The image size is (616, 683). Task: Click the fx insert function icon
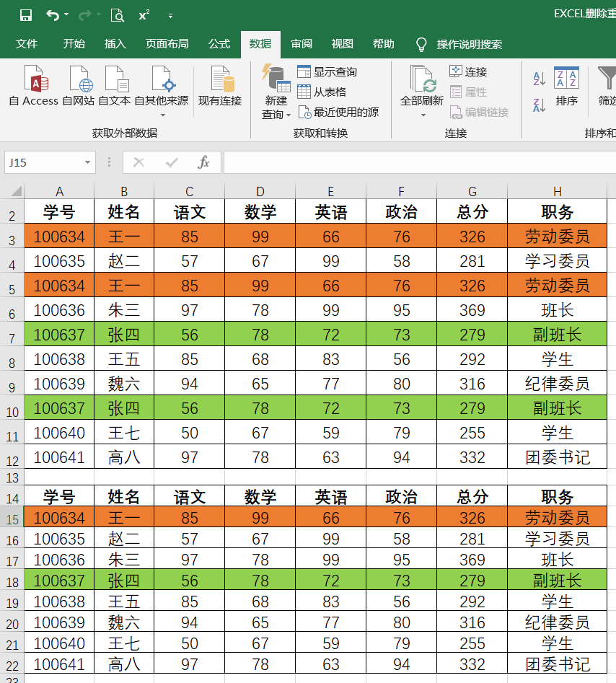point(203,162)
